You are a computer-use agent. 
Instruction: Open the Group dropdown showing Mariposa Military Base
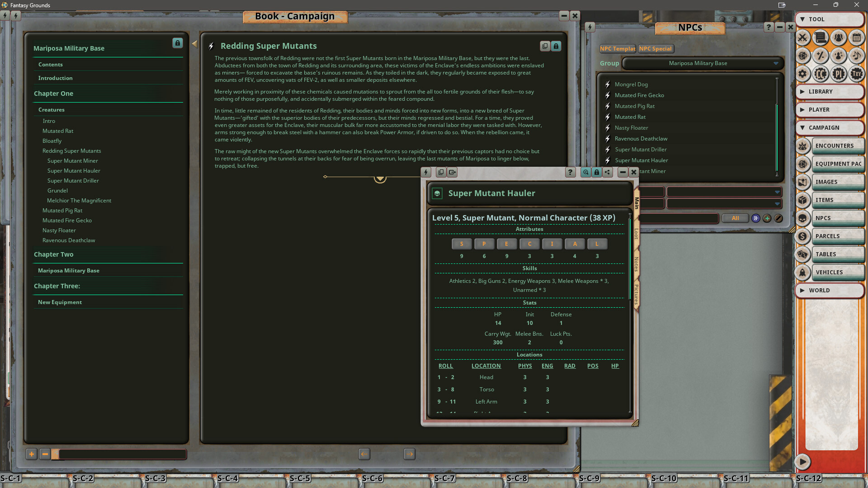pos(703,63)
